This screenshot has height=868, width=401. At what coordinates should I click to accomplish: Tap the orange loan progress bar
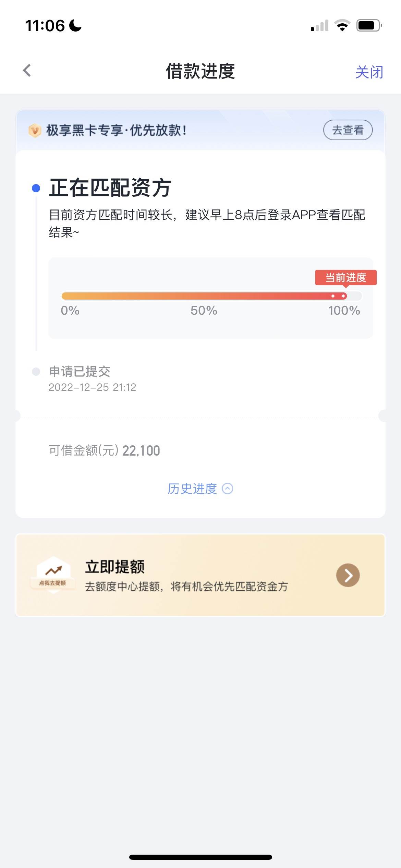click(x=211, y=296)
